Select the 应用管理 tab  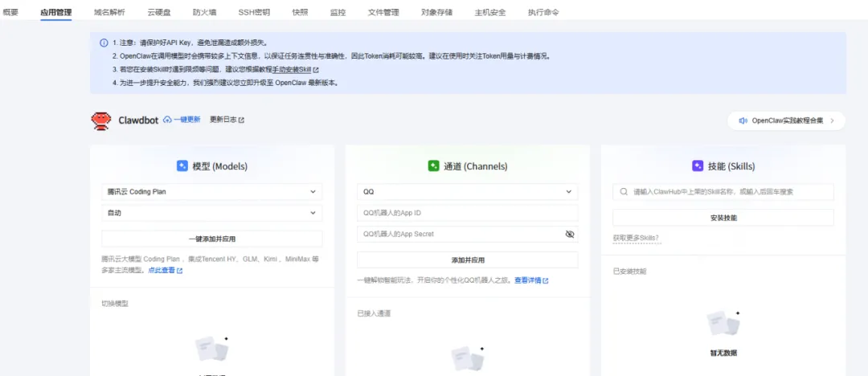(56, 12)
